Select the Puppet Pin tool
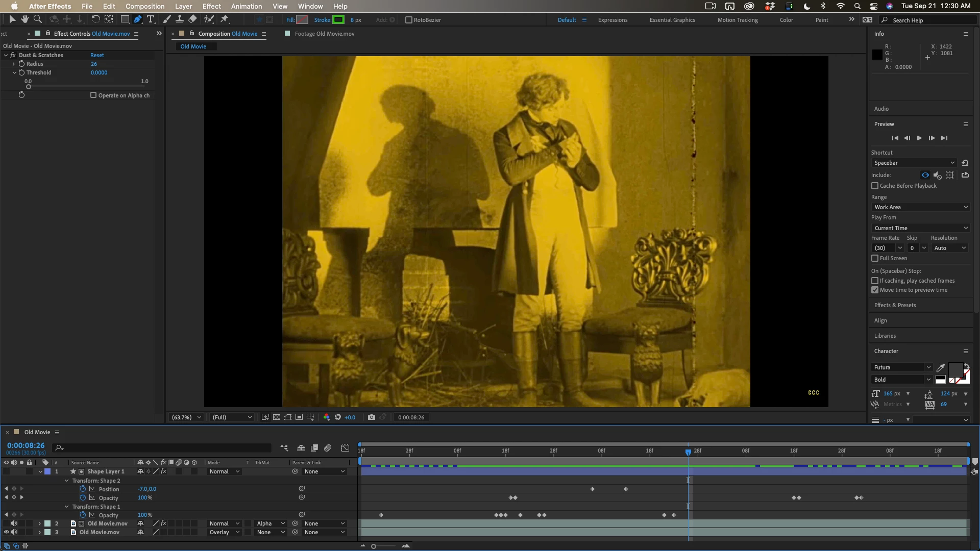980x551 pixels. coord(225,19)
